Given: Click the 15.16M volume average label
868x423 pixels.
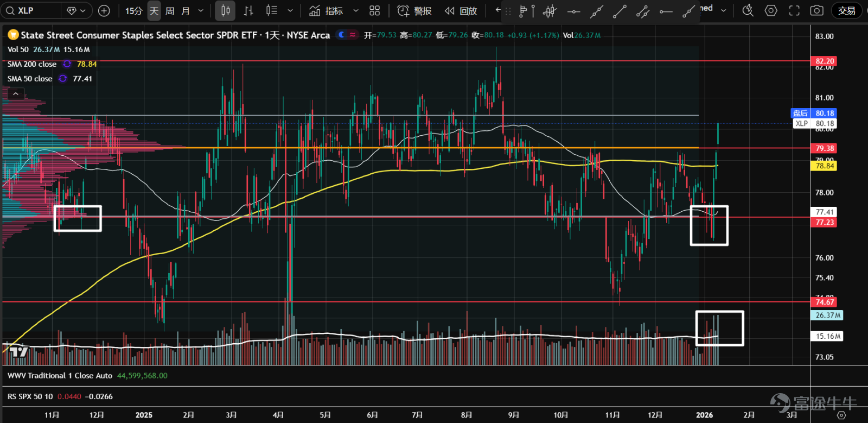Looking at the screenshot, I should 827,337.
